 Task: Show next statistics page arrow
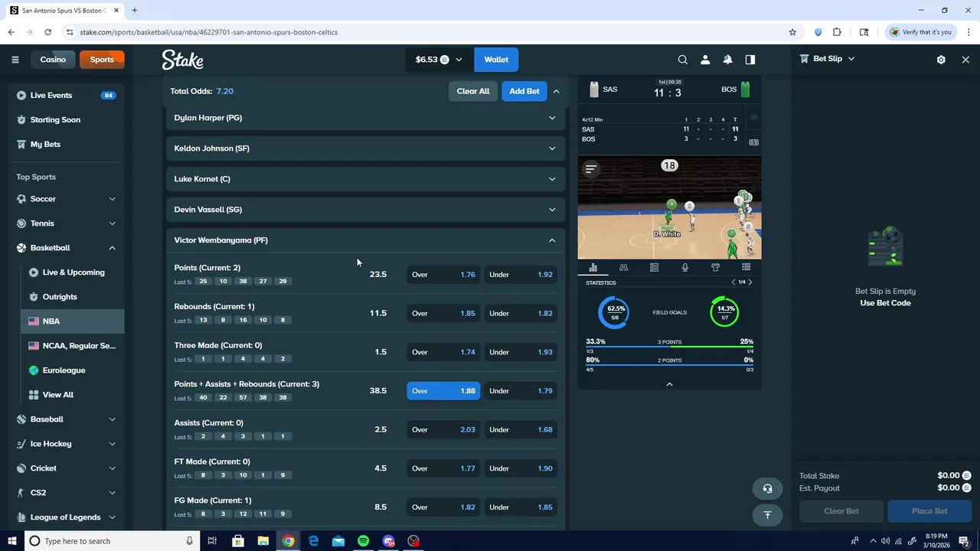750,282
